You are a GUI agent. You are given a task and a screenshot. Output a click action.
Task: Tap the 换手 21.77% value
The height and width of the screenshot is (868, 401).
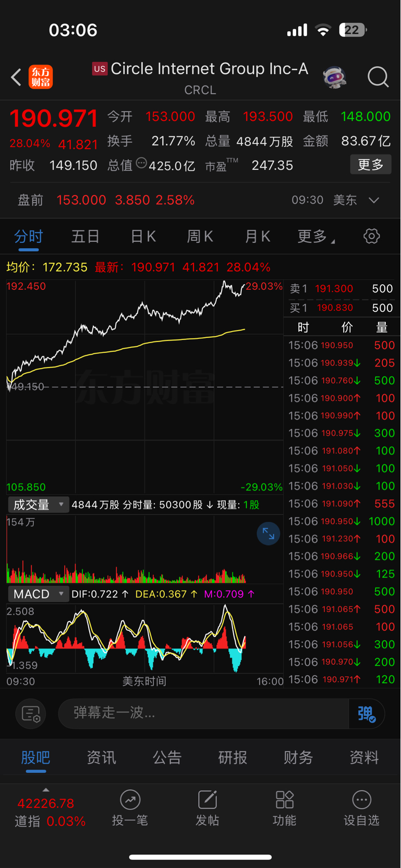coord(173,141)
